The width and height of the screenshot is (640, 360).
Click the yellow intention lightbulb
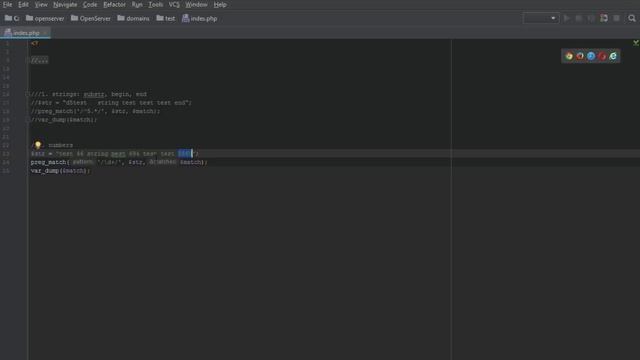click(38, 145)
